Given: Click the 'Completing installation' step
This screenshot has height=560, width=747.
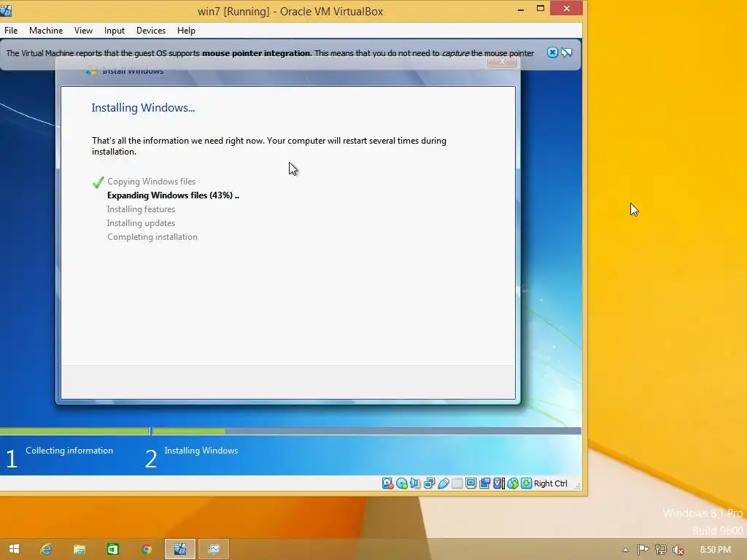Looking at the screenshot, I should coord(152,237).
